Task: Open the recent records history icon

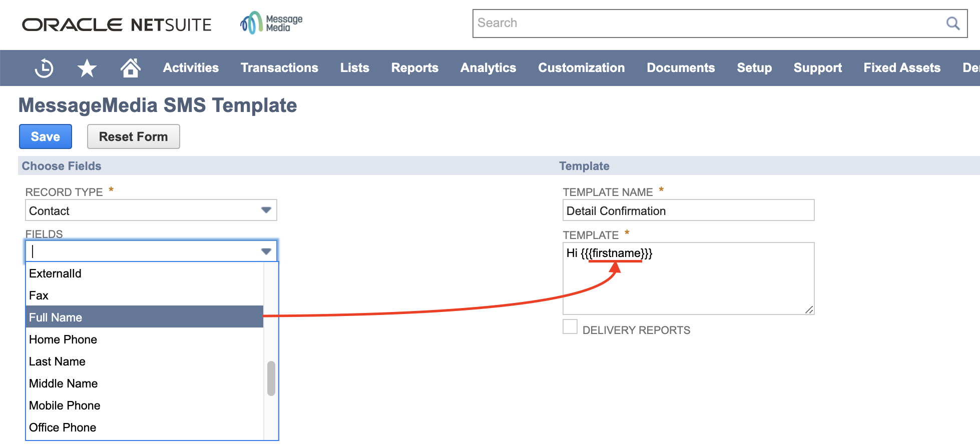Action: pyautogui.click(x=44, y=68)
